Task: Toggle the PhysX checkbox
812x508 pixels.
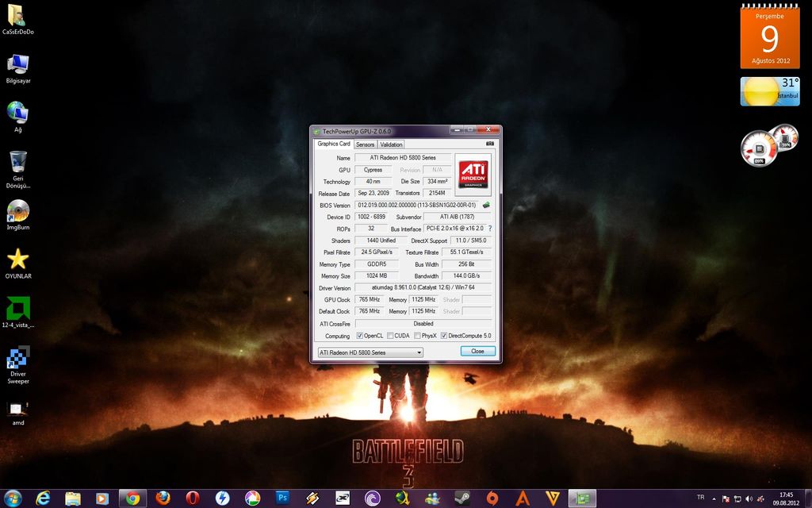Action: [x=417, y=336]
